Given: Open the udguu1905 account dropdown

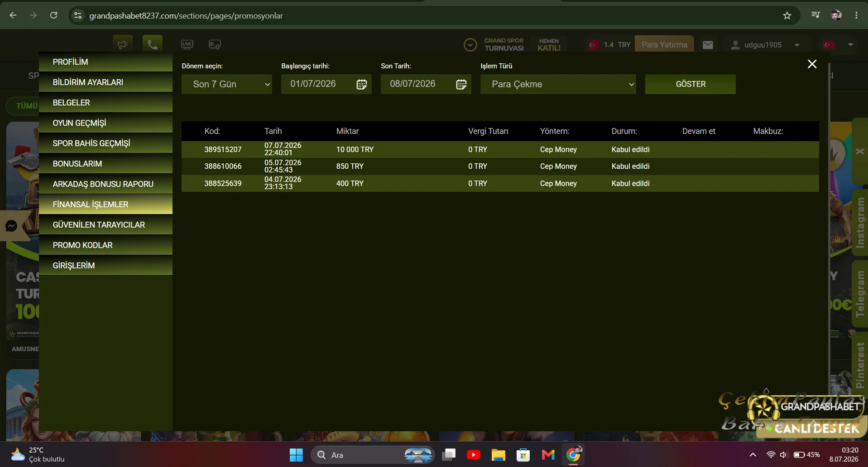Looking at the screenshot, I should [x=765, y=45].
